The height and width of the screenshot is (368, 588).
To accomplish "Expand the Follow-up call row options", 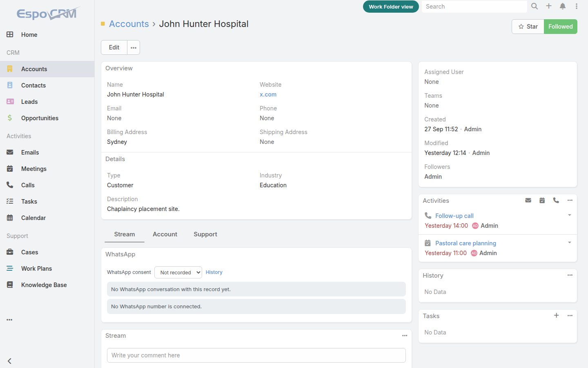I will [570, 215].
